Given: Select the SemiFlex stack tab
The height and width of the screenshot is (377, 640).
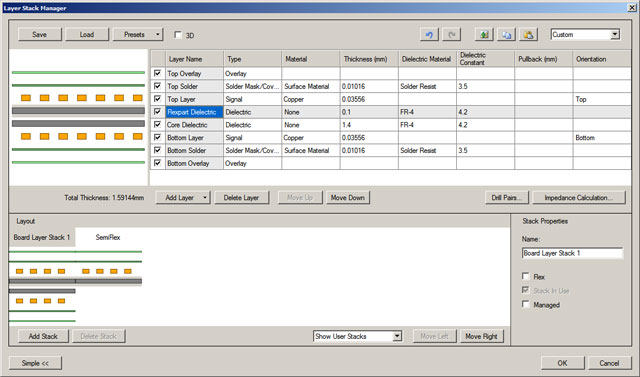Looking at the screenshot, I should coord(108,237).
